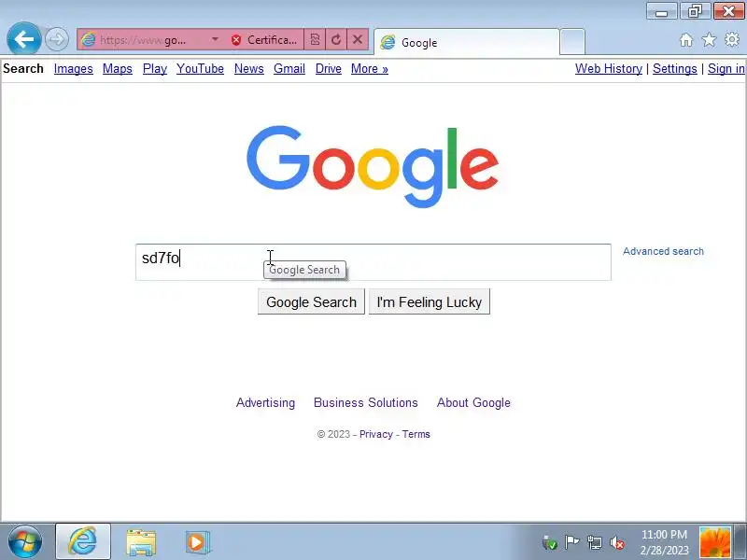Click the Internet Explorer taskbar icon
Screen dimensions: 747x560
(x=83, y=541)
